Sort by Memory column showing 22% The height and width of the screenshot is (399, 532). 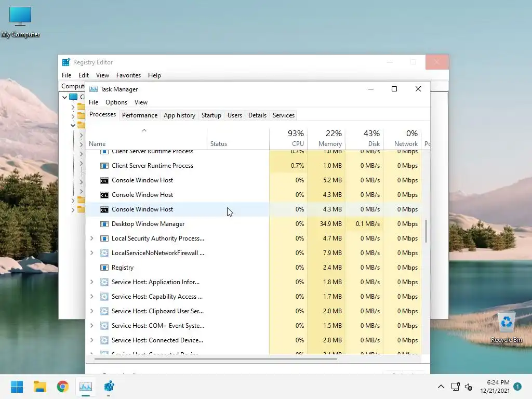tap(326, 139)
